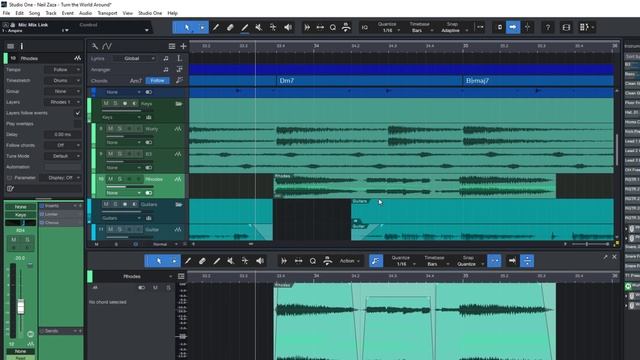Click the question mark help icon
The height and width of the screenshot is (360, 640).
(548, 27)
